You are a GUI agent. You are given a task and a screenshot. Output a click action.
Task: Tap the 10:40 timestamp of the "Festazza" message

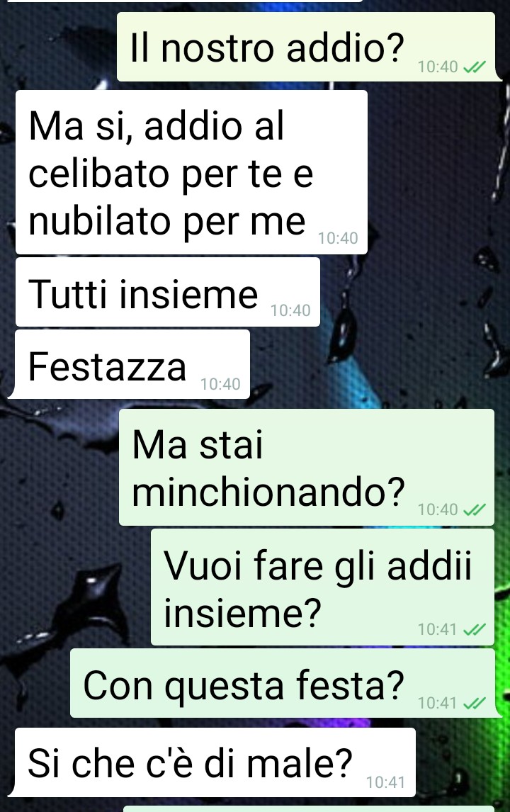[220, 384]
